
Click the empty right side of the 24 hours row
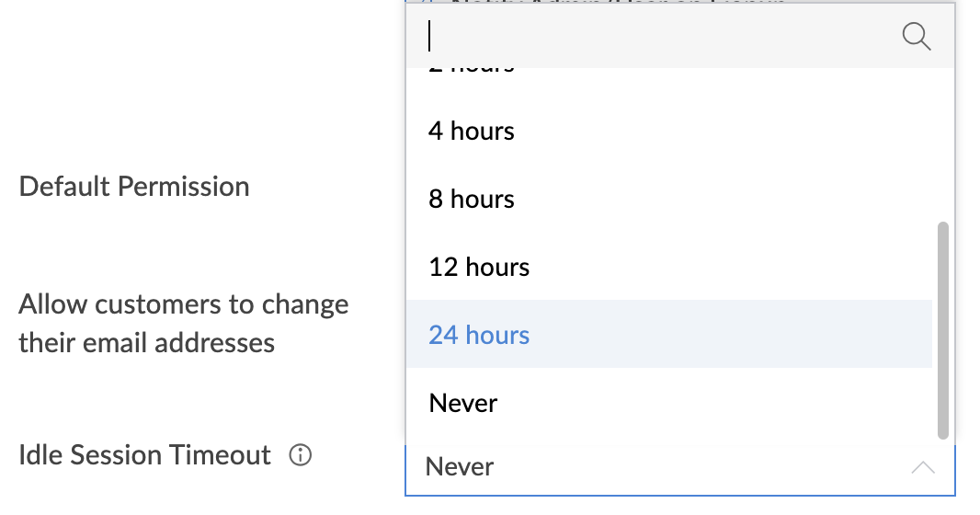pyautogui.click(x=781, y=335)
